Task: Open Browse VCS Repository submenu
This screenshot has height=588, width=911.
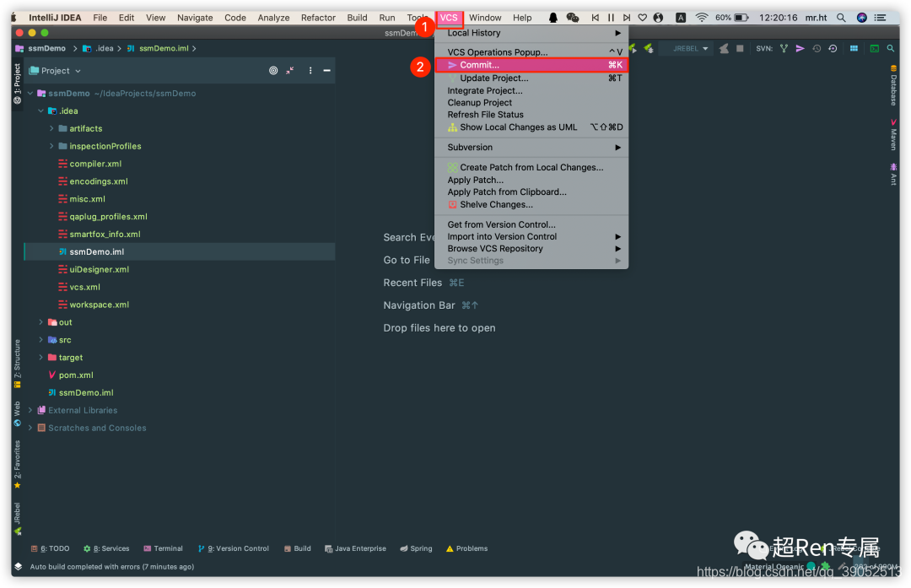Action: coord(531,249)
